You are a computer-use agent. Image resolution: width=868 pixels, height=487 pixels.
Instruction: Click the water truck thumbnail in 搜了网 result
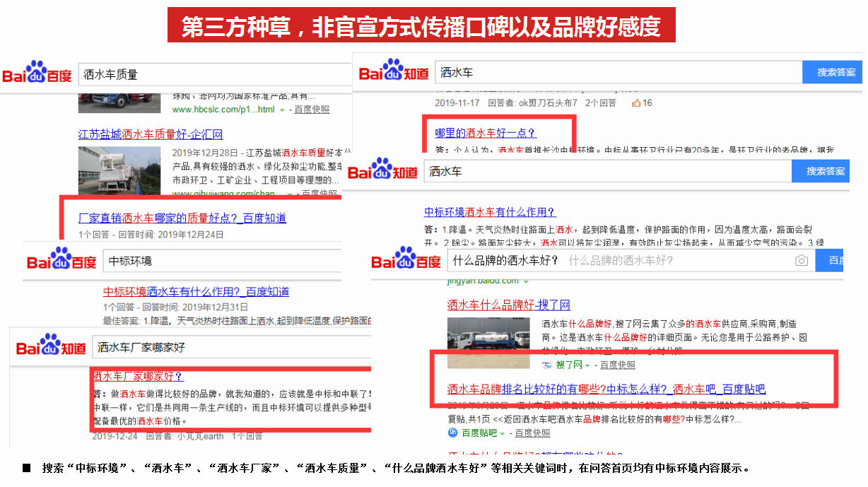pyautogui.click(x=488, y=342)
